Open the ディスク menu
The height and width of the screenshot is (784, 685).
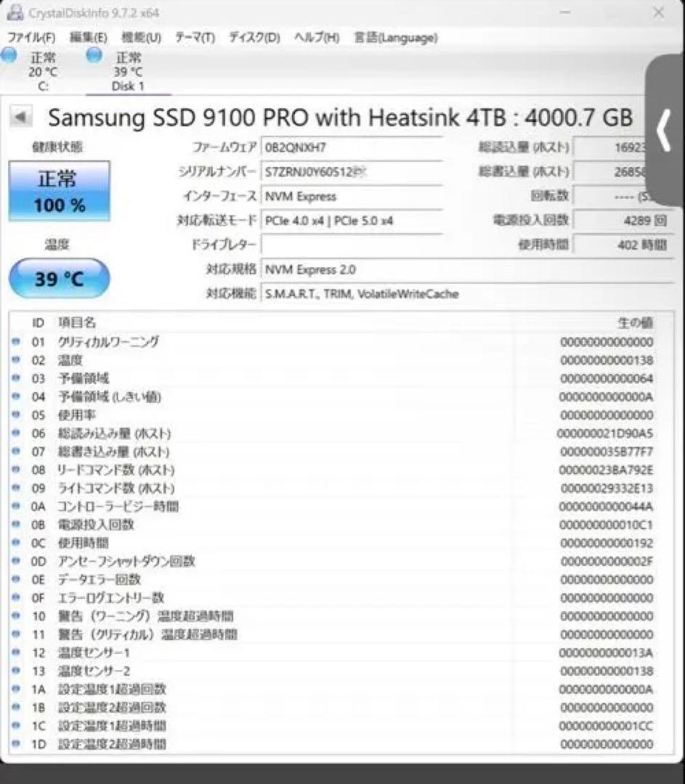click(254, 38)
